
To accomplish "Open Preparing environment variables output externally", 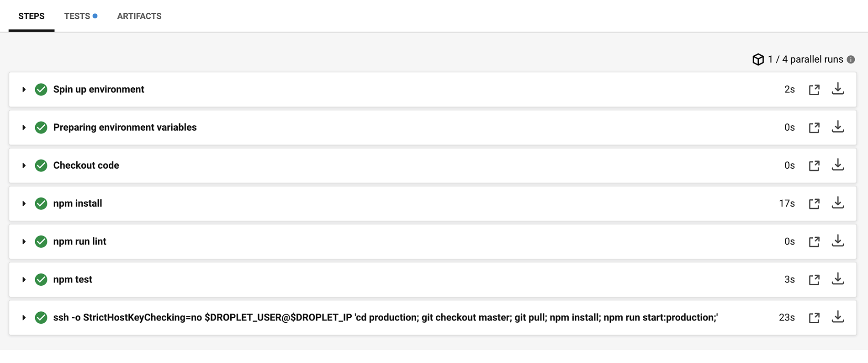I will 814,128.
